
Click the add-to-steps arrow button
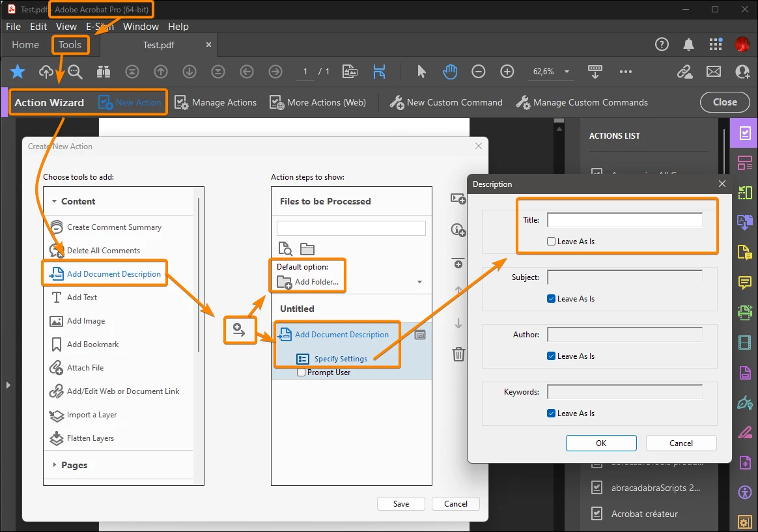tap(239, 330)
